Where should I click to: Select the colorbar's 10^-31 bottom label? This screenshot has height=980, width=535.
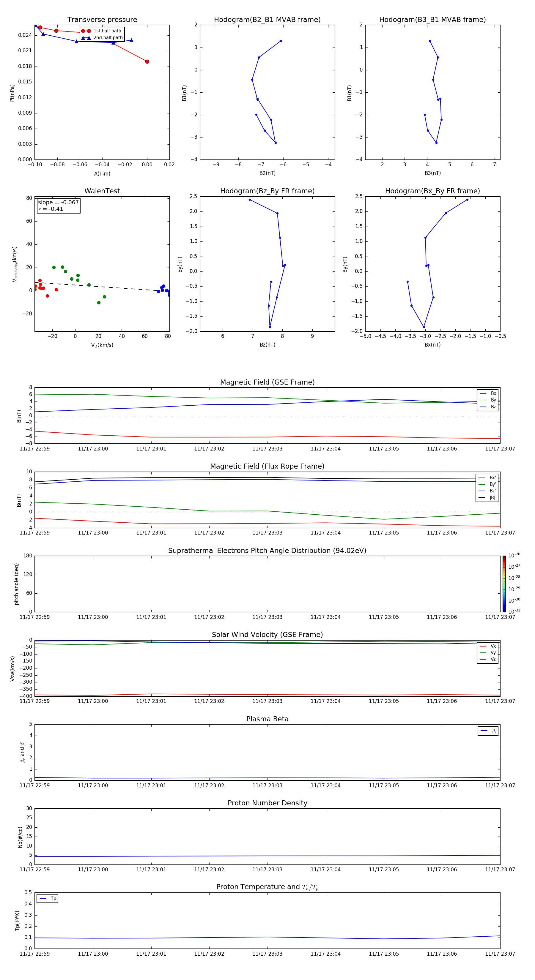(x=514, y=611)
